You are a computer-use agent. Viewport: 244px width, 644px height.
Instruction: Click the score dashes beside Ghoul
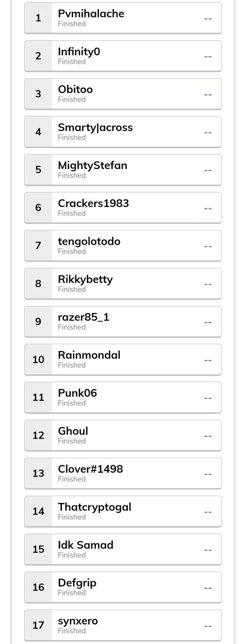tap(208, 436)
